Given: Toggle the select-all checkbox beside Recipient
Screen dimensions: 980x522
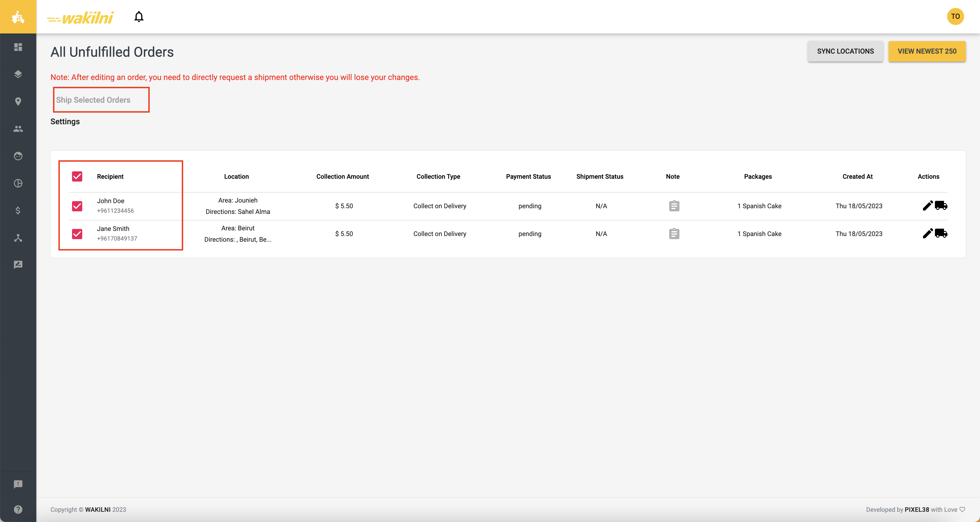Looking at the screenshot, I should point(77,176).
